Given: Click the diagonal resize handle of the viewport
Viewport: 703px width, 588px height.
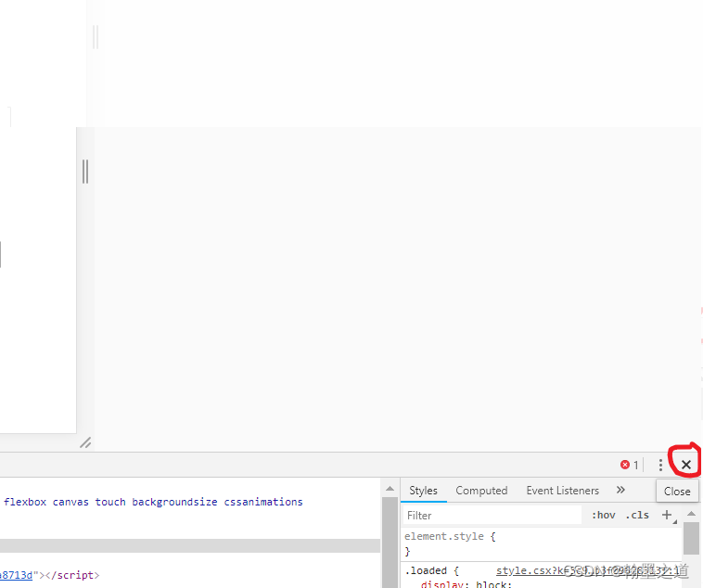Looking at the screenshot, I should point(85,442).
